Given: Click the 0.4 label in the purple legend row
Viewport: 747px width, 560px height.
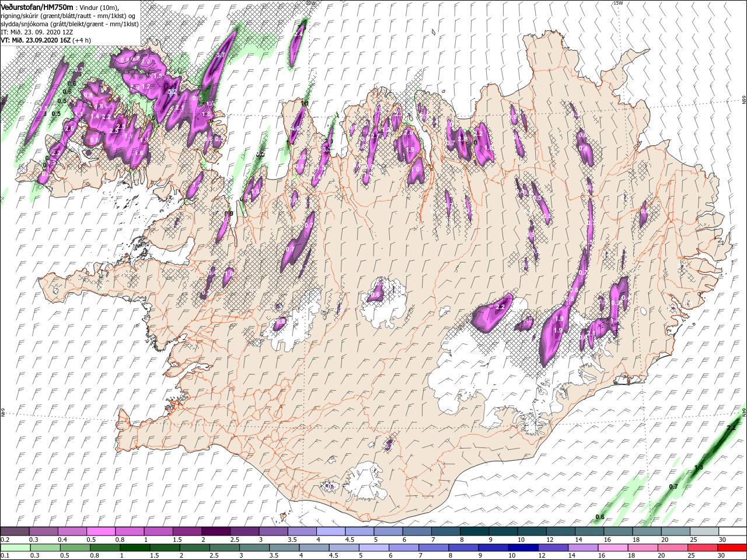Looking at the screenshot, I should click(62, 540).
